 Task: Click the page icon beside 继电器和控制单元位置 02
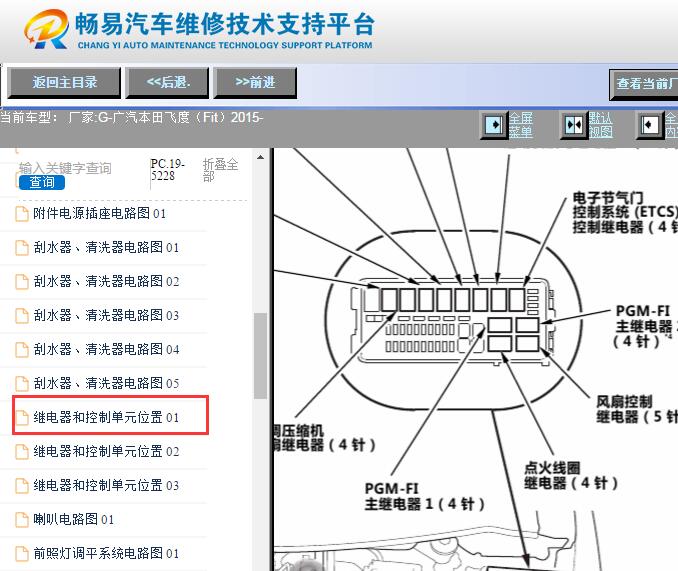pyautogui.click(x=22, y=451)
